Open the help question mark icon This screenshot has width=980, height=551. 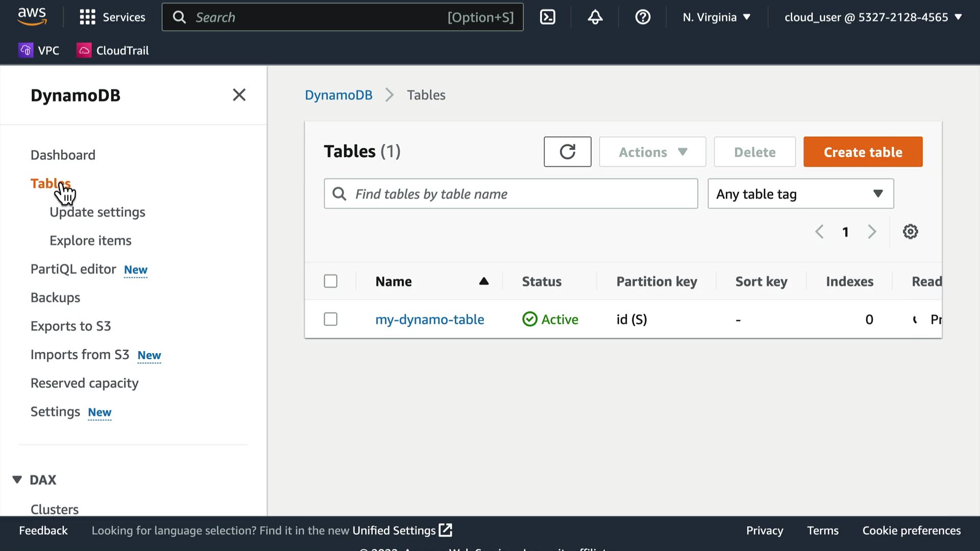643,17
